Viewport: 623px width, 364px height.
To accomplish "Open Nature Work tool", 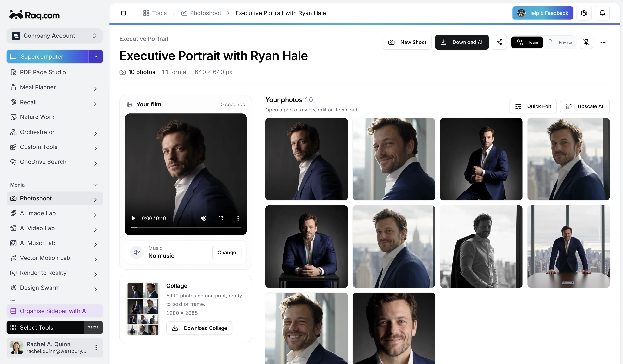I will coord(55,117).
